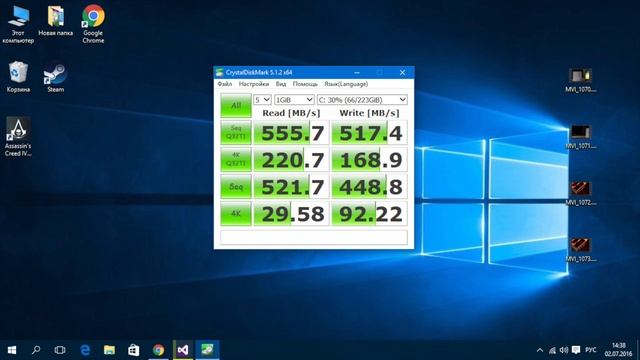Click the 4K write value 92.22
The width and height of the screenshot is (640, 360).
click(x=369, y=214)
